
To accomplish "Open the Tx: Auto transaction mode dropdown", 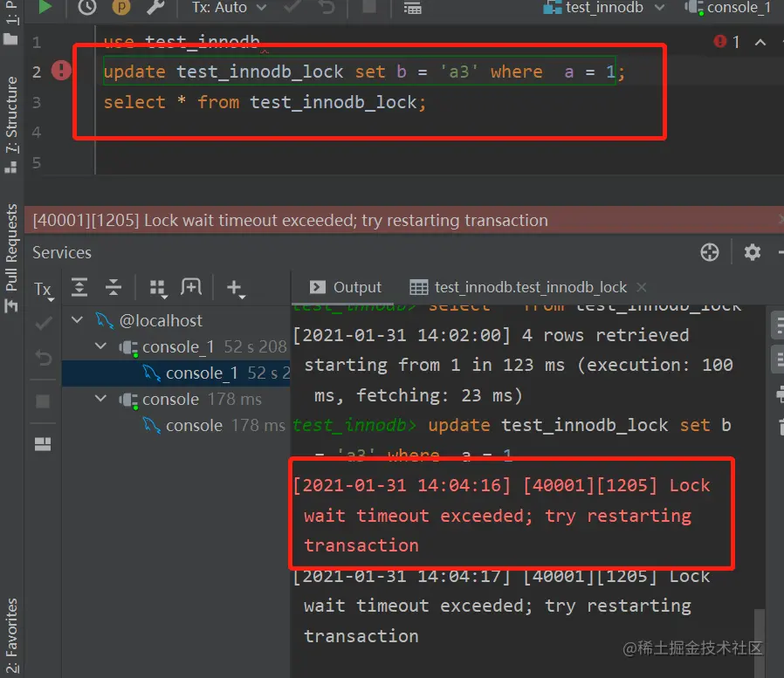I will pyautogui.click(x=229, y=8).
